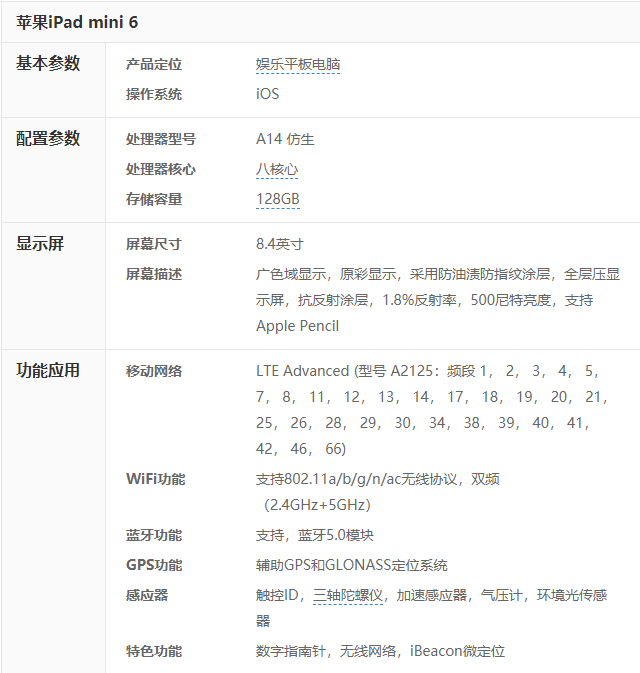
Task: Click the 产品定位 row label
Action: tap(154, 64)
